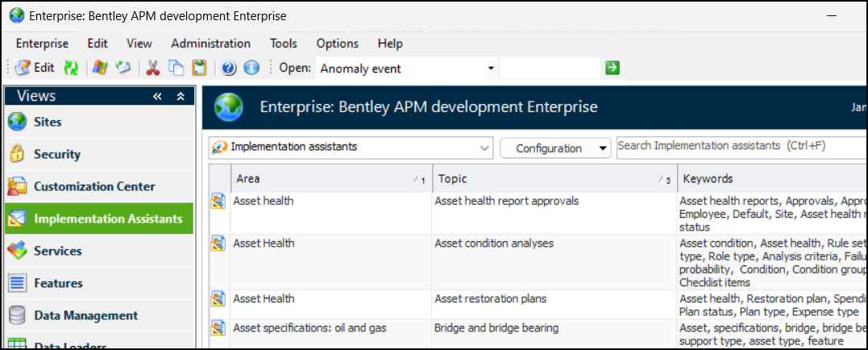Select Customization Center in Views
Screen dimensions: 868x350
(93, 186)
